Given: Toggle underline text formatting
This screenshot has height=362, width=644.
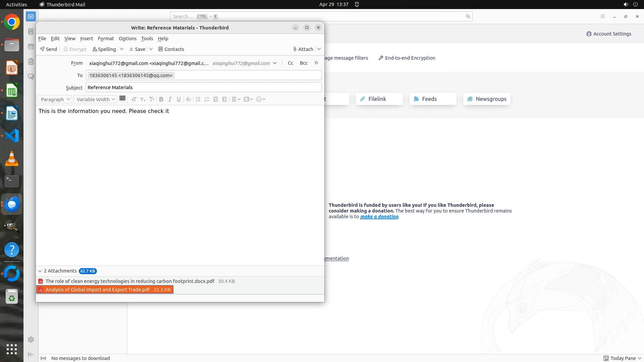Looking at the screenshot, I should tap(179, 99).
